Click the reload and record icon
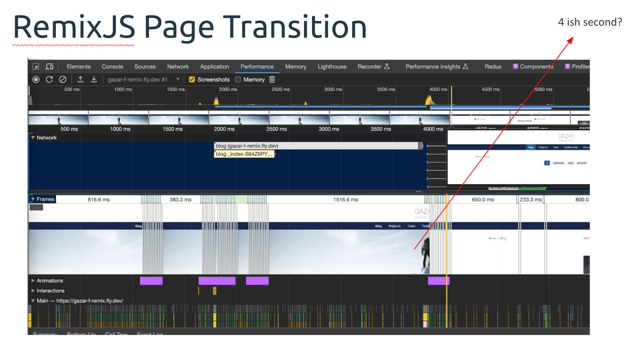The image size is (644, 350). [x=49, y=79]
